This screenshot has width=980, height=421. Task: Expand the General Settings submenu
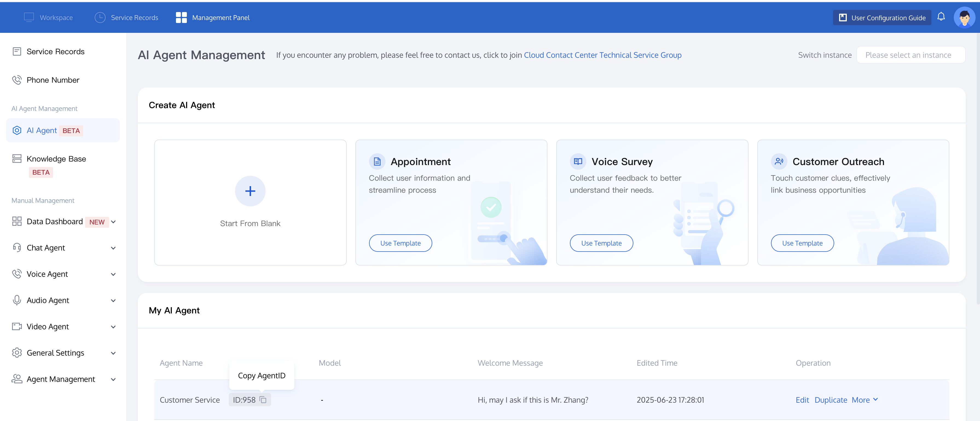[x=113, y=353]
